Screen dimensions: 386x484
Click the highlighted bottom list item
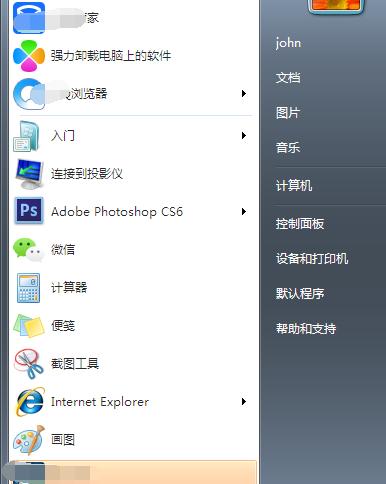point(133,472)
